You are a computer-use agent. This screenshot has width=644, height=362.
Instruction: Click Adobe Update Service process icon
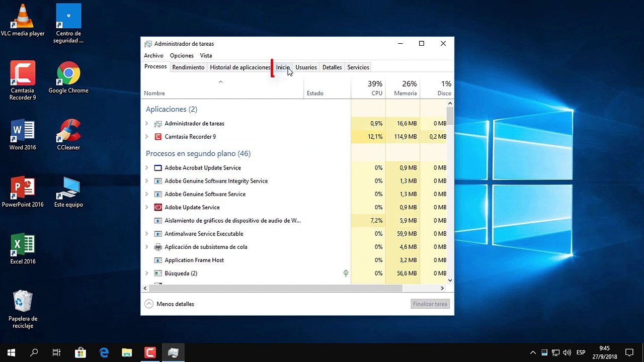pyautogui.click(x=158, y=207)
